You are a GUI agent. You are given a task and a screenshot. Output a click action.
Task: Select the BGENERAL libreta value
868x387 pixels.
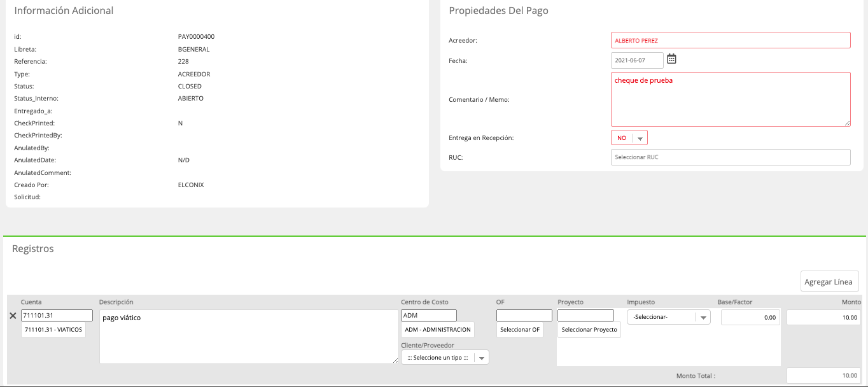(x=194, y=49)
